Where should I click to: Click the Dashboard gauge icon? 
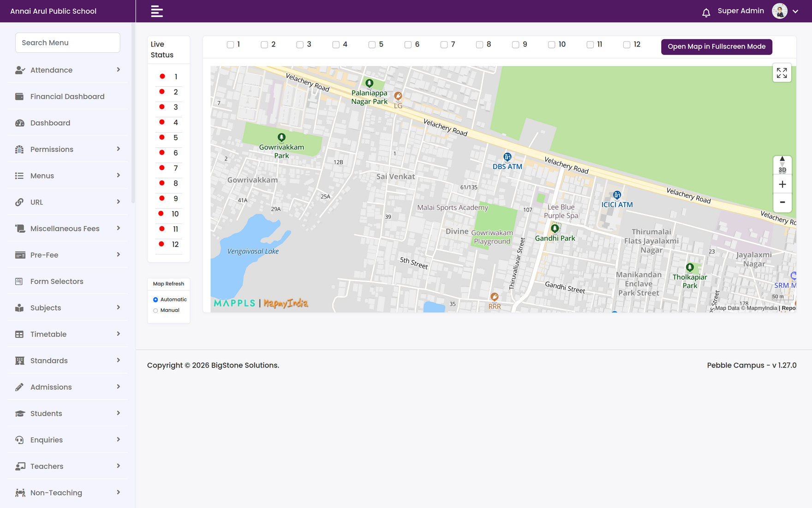19,123
